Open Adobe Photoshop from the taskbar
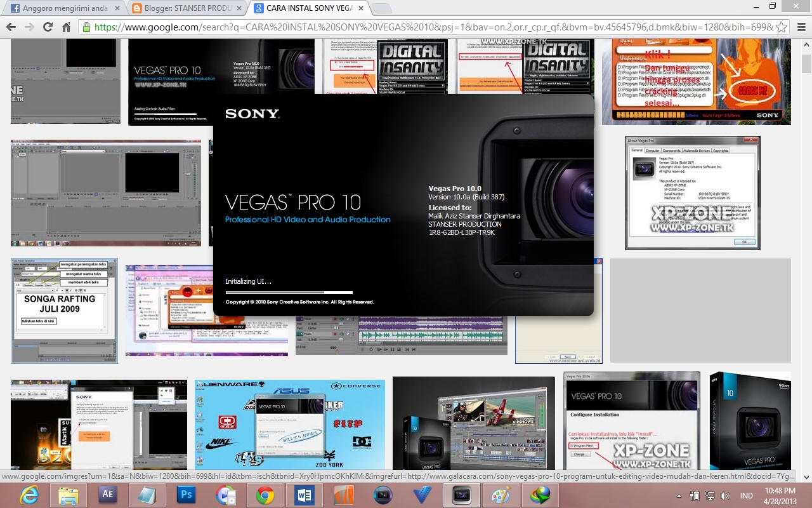The width and height of the screenshot is (812, 508). pos(187,495)
